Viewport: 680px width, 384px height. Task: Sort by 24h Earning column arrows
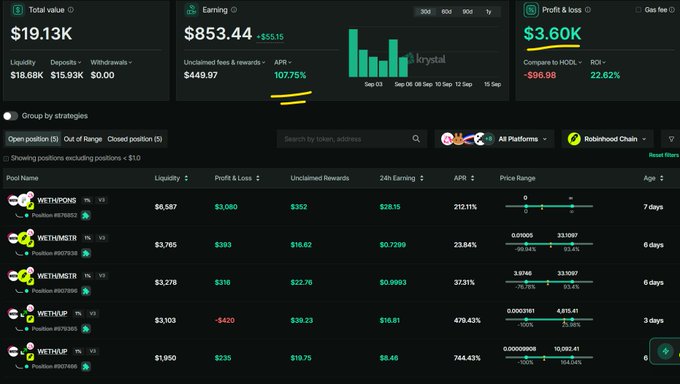coord(421,178)
